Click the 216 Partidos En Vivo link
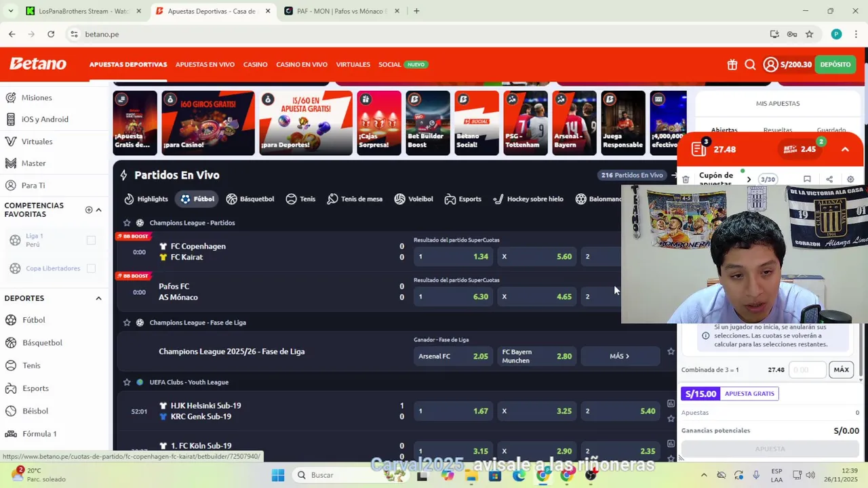868x488 pixels. [632, 175]
